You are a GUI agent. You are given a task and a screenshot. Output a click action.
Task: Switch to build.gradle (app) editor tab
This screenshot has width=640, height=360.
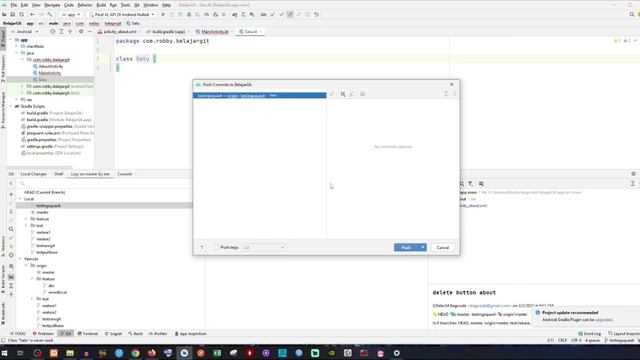pyautogui.click(x=168, y=31)
